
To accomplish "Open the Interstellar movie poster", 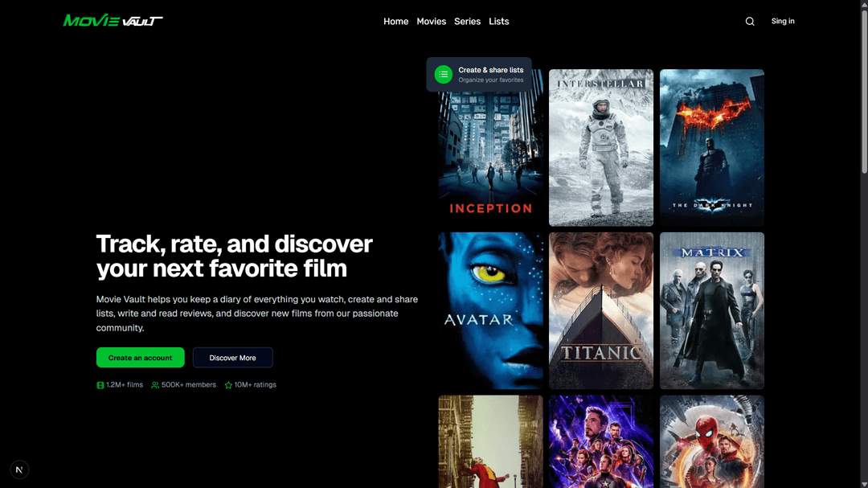I will pos(600,148).
